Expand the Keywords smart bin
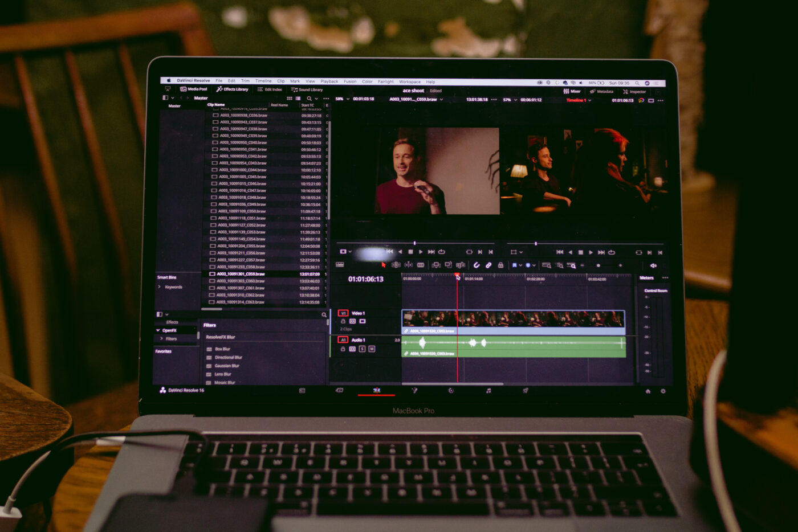Screen dimensions: 798x532 pyautogui.click(x=159, y=287)
